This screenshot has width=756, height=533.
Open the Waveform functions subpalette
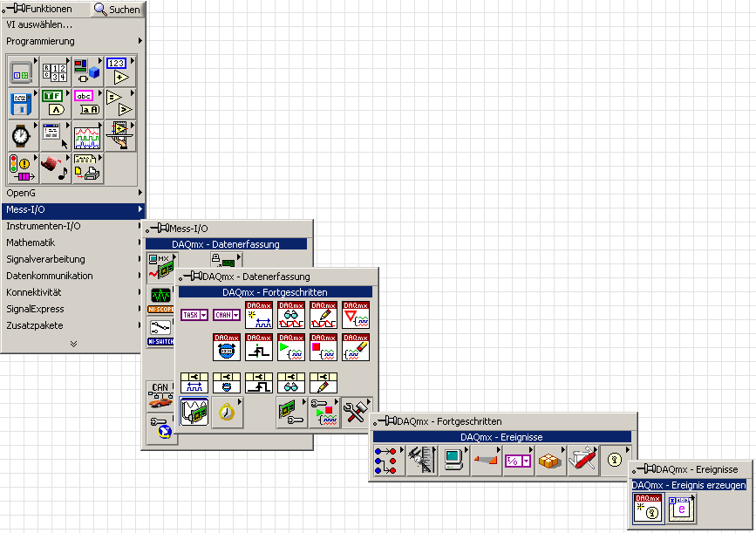[87, 136]
